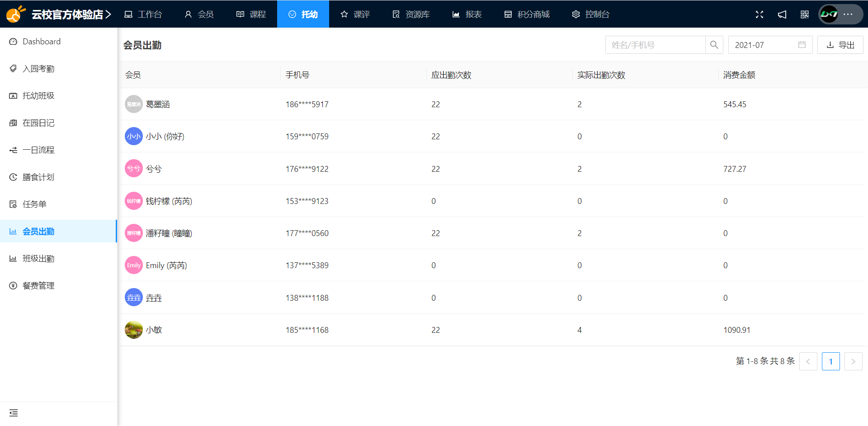Viewport: 868px width, 426px height.
Task: Select 在园日记 in the sidebar
Action: coord(58,123)
